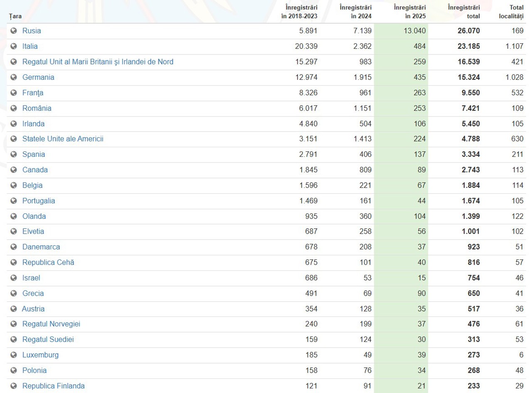Open the România country link

[37, 108]
